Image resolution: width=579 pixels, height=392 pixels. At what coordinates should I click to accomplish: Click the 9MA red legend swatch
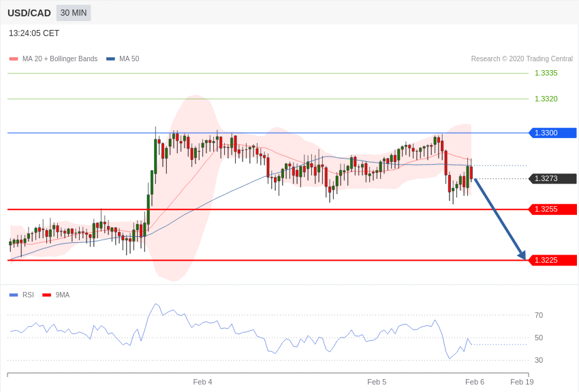pos(46,295)
